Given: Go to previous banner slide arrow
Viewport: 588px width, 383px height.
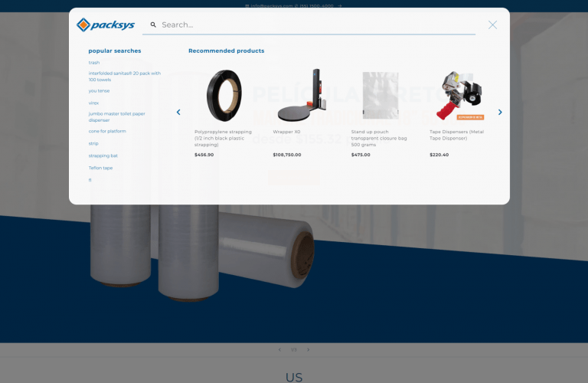Looking at the screenshot, I should [x=279, y=349].
